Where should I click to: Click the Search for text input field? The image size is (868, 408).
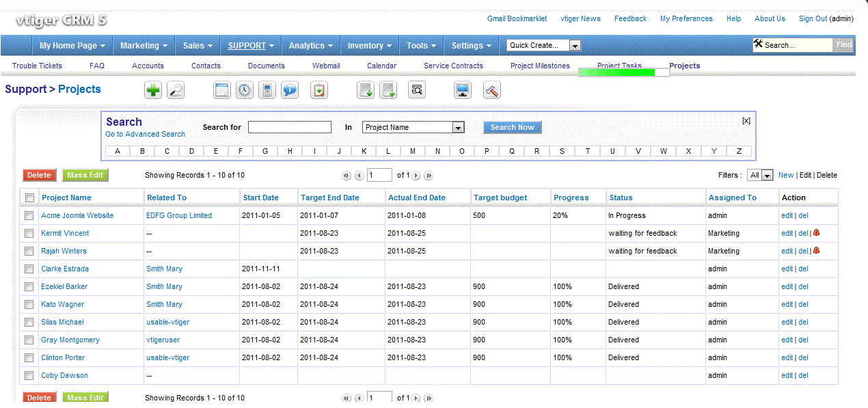coord(290,128)
